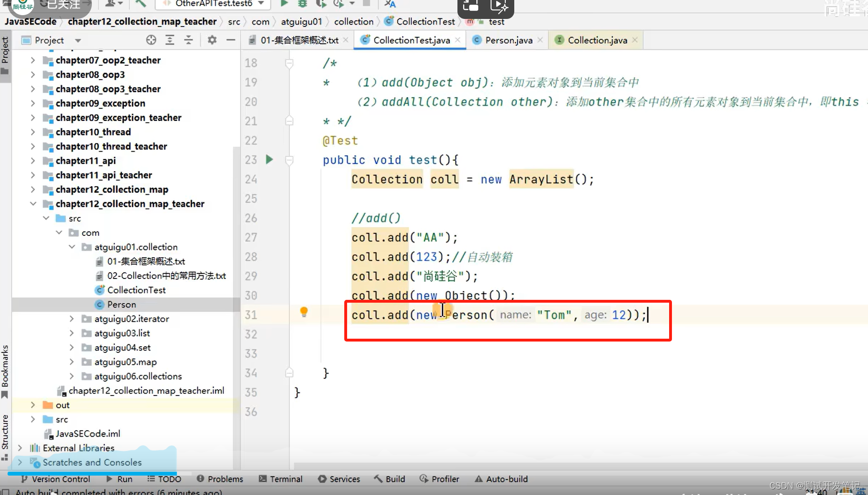Run the OtherAPITest.test6 configuration

coord(284,4)
